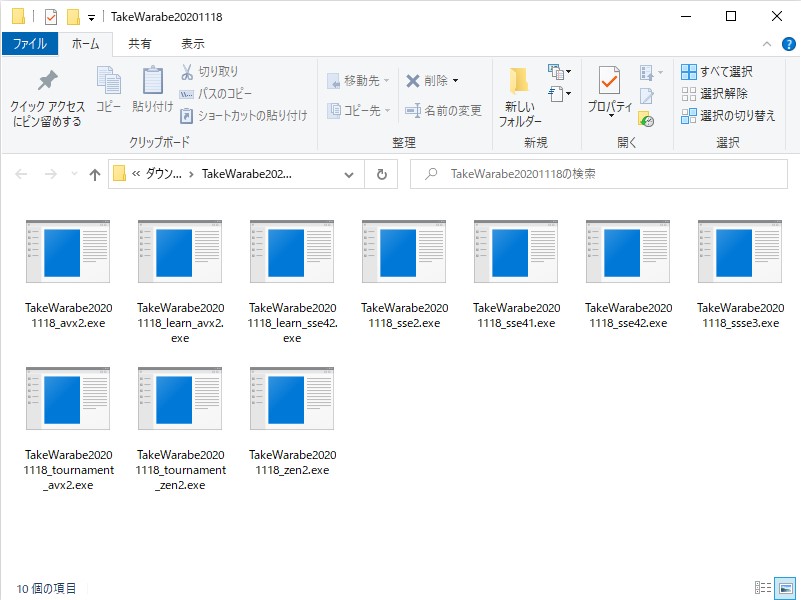Click Invert Selection
Viewport: 801px width, 600px height.
pyautogui.click(x=728, y=115)
